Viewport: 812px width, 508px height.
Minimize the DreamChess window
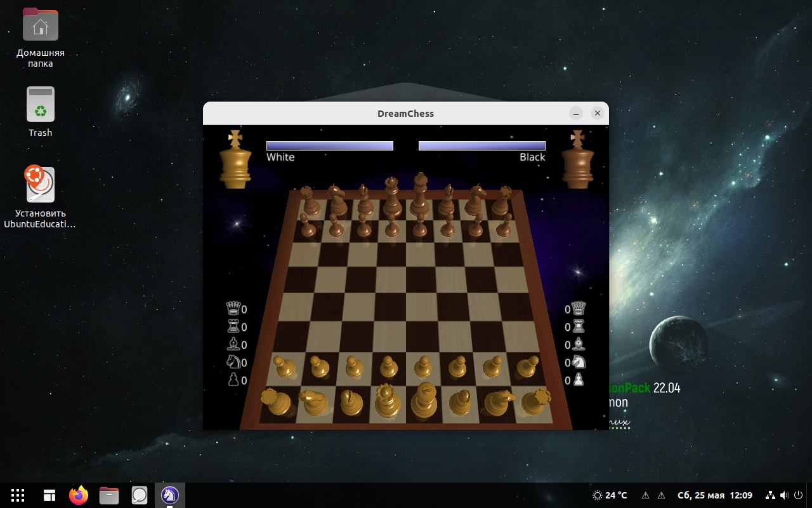tap(576, 113)
